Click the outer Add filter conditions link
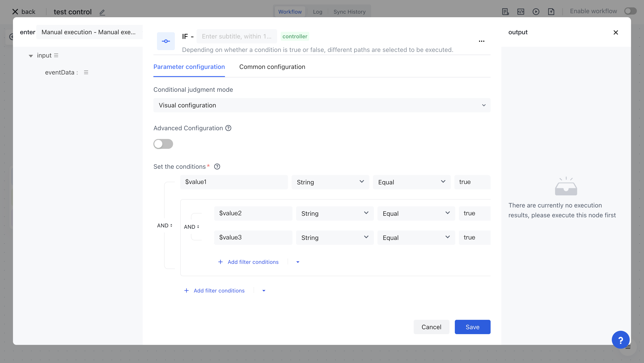Viewport: 644px width, 363px height. [x=219, y=290]
